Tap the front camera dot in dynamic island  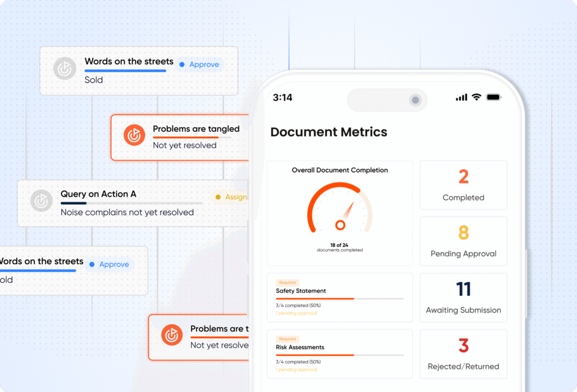coord(415,100)
